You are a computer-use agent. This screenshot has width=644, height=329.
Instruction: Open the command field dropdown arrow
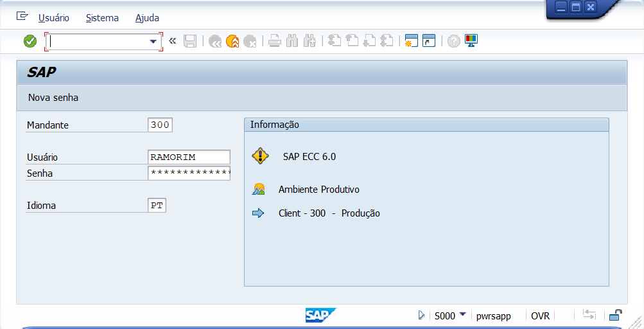[153, 41]
